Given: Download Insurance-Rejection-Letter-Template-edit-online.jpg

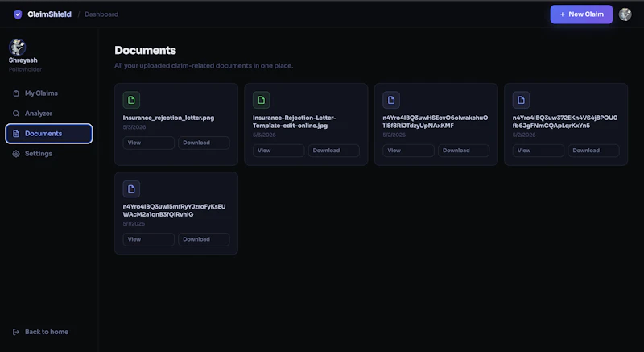Looking at the screenshot, I should click(x=333, y=151).
